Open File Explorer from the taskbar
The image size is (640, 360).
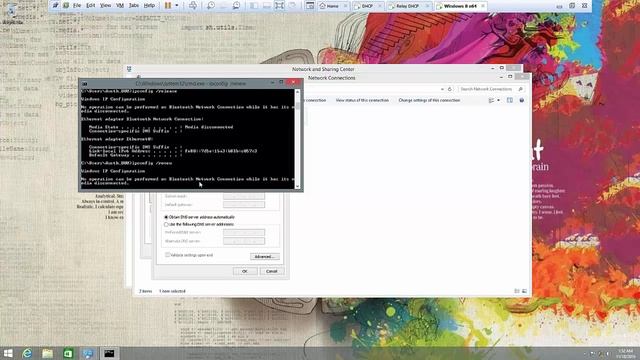47,353
